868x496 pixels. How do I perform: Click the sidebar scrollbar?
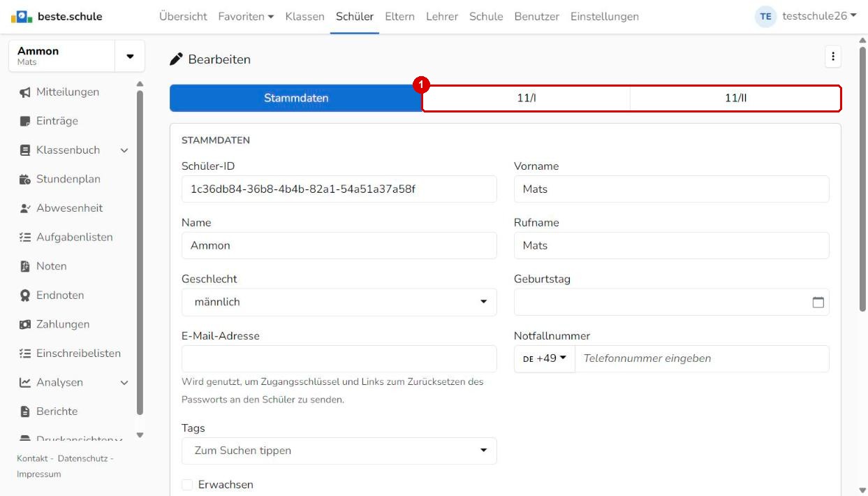140,251
